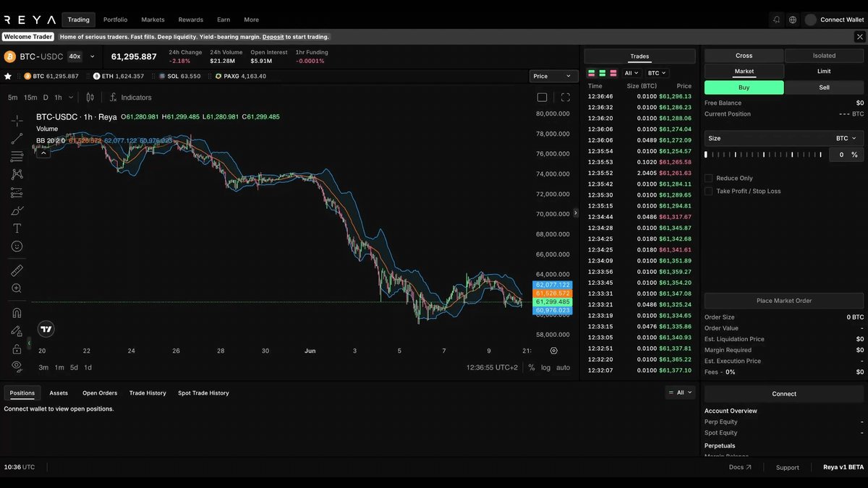Lock all drawing tools
The image size is (868, 488).
(17, 348)
